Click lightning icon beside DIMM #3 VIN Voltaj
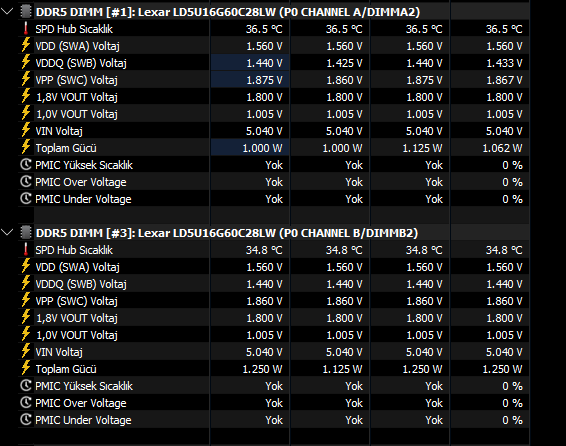Image resolution: width=566 pixels, height=446 pixels. click(x=26, y=351)
